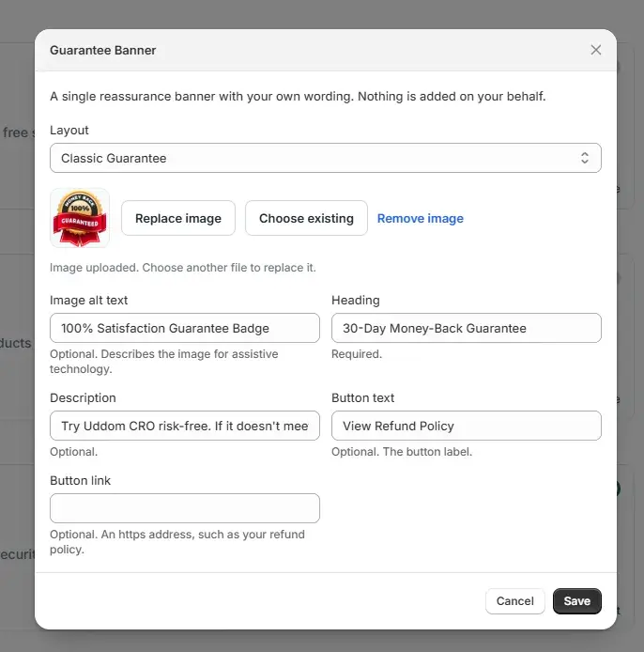The image size is (644, 652).
Task: Click into the Button text field
Action: 467,426
